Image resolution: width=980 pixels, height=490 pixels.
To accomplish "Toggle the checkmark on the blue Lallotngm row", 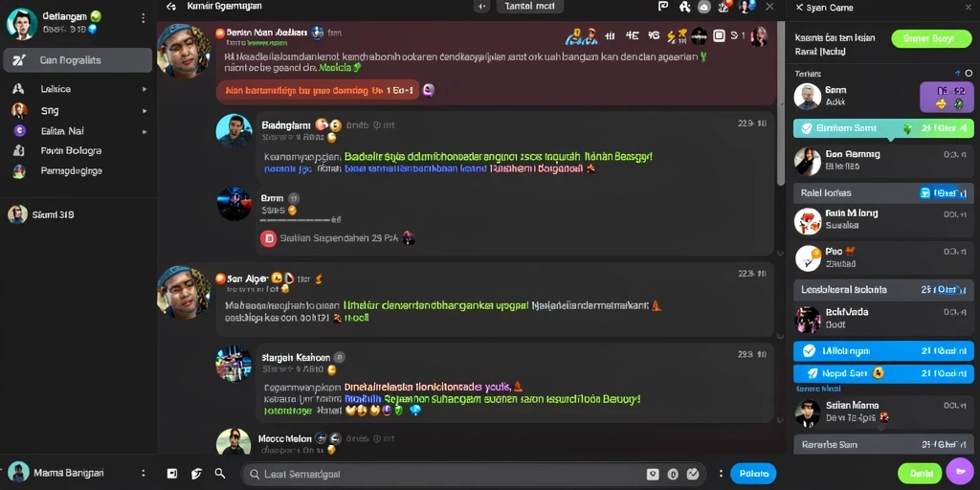I will click(809, 351).
